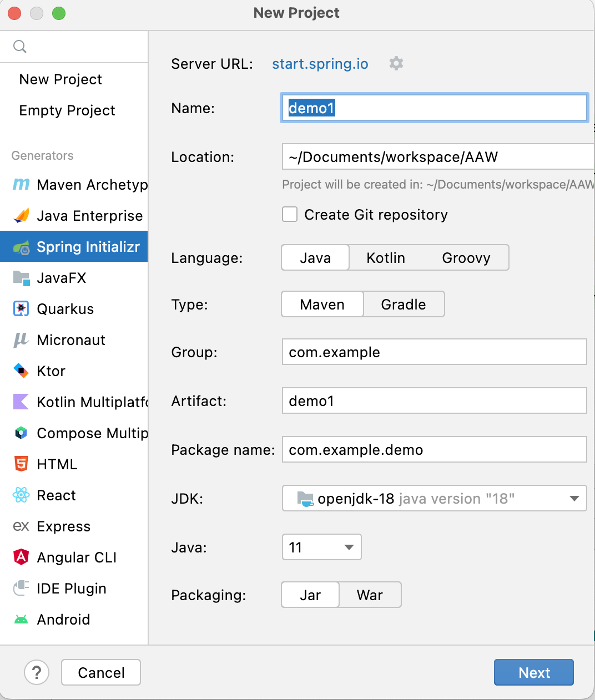Expand the Java version dropdown
Screen dimensions: 595x700
click(349, 547)
